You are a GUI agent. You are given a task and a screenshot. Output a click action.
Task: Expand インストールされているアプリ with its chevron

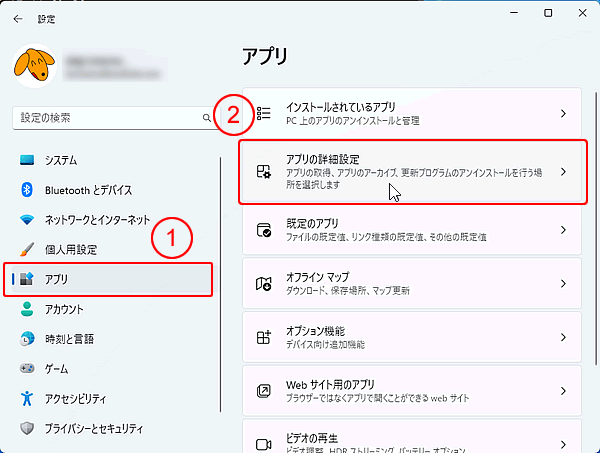[563, 114]
